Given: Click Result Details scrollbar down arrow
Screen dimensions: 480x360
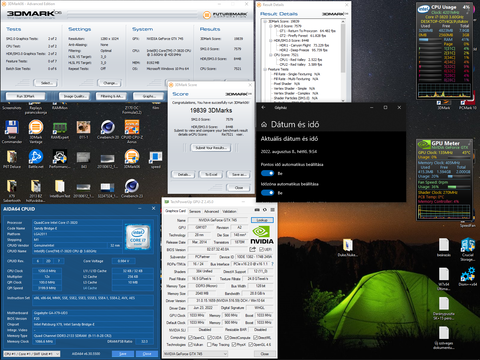Looking at the screenshot, I should tap(343, 100).
